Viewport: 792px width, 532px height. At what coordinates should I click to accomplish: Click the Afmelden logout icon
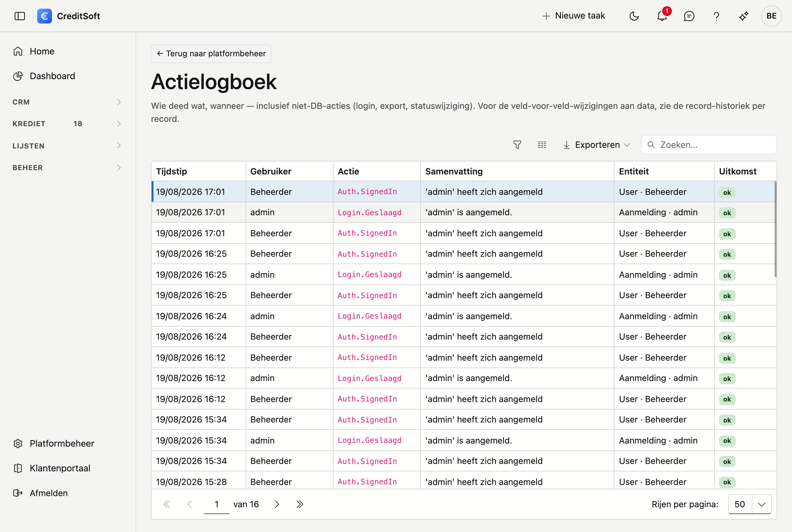(x=18, y=493)
